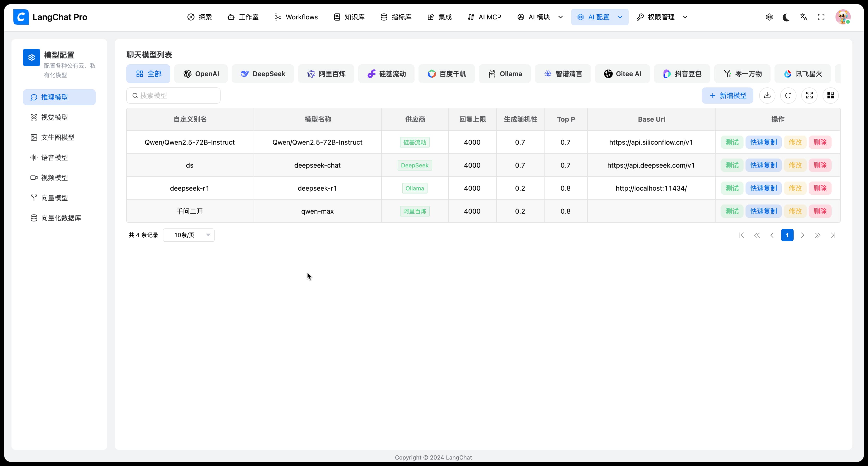This screenshot has width=868, height=466.
Task: Click 删除 for Qwen2.5-72B-Instruct row
Action: click(820, 142)
